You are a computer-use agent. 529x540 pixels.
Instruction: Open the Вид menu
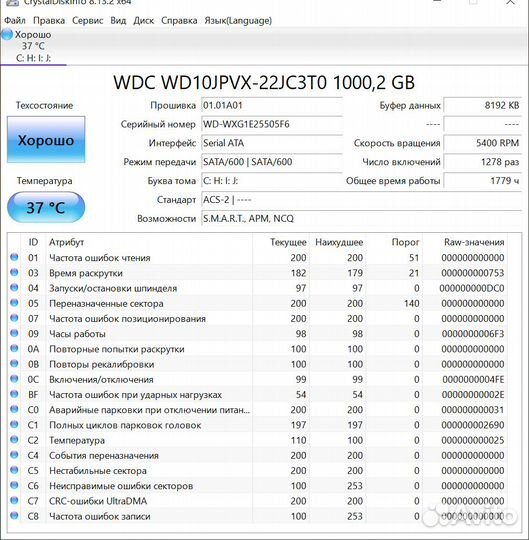(118, 21)
